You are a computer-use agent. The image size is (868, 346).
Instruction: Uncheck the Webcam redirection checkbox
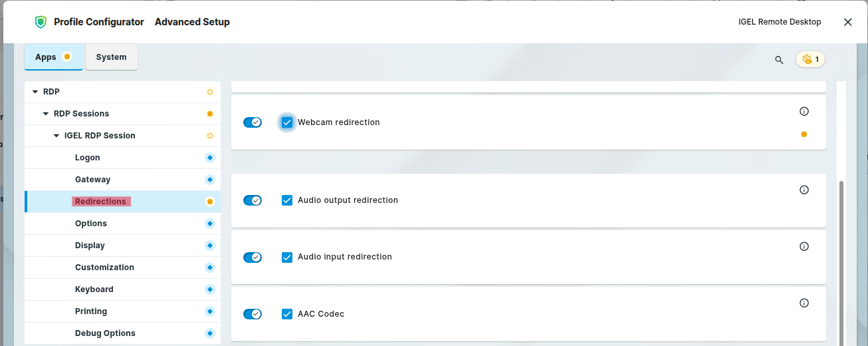[x=287, y=122]
